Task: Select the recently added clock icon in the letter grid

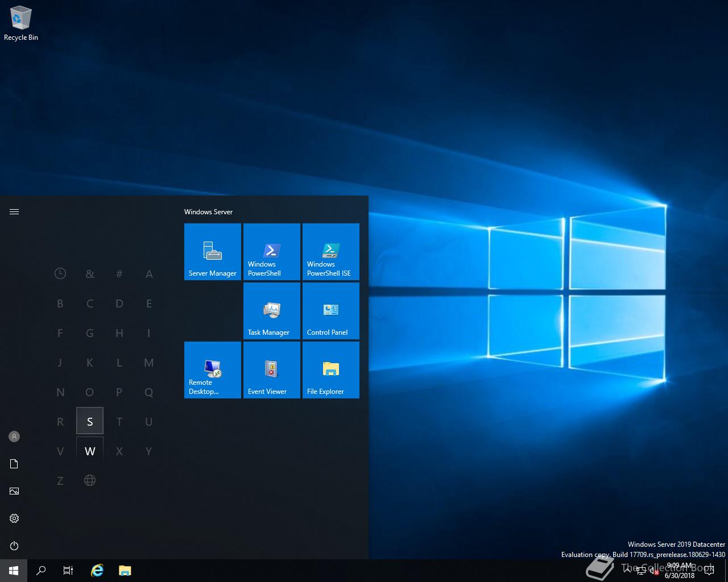Action: click(60, 273)
